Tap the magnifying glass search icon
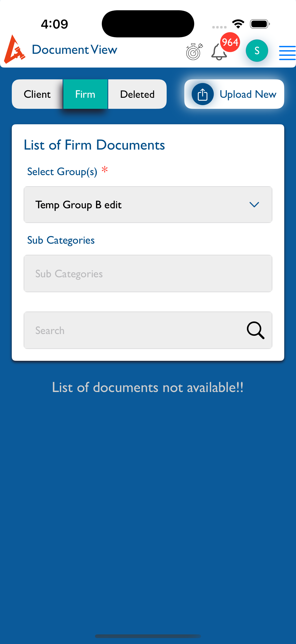Screen dimensions: 296x644 click(255, 330)
